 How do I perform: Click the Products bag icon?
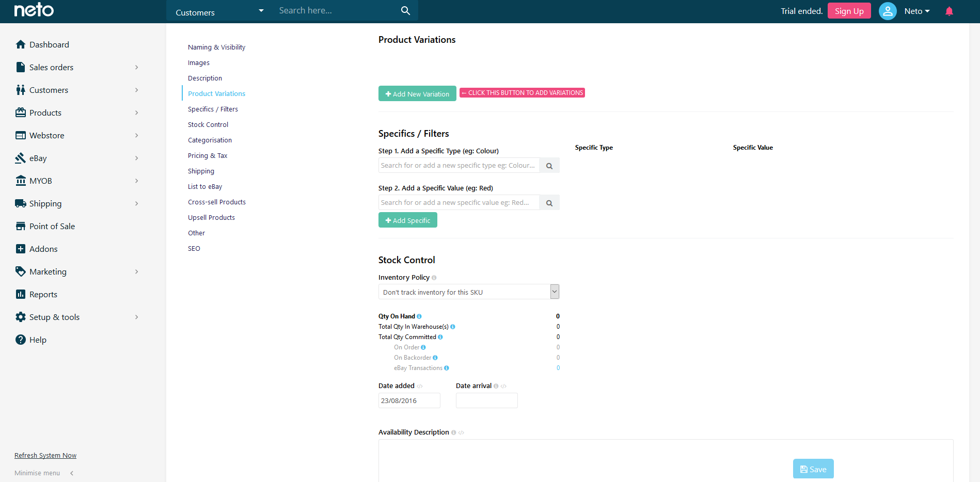tap(21, 113)
